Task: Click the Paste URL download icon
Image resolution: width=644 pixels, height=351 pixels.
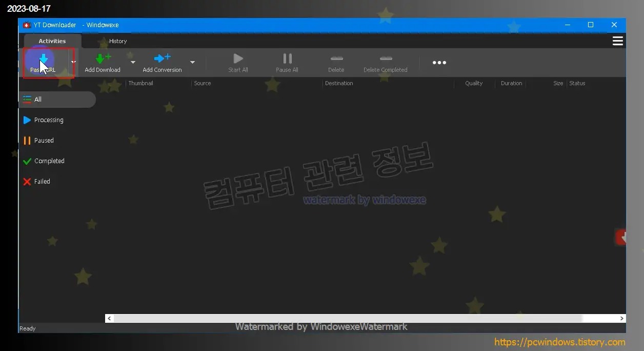Action: click(x=44, y=59)
